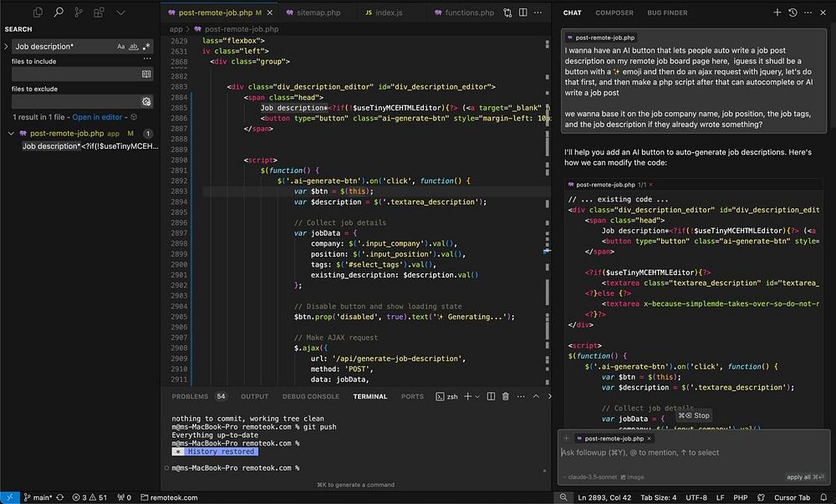Click the search editor book icon

(x=146, y=74)
